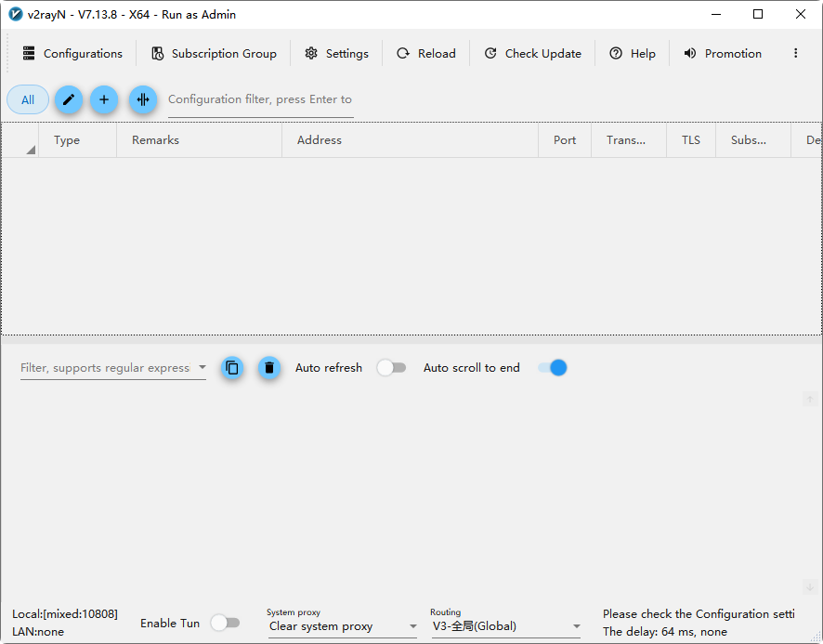Sort by the Port column header

coord(565,140)
